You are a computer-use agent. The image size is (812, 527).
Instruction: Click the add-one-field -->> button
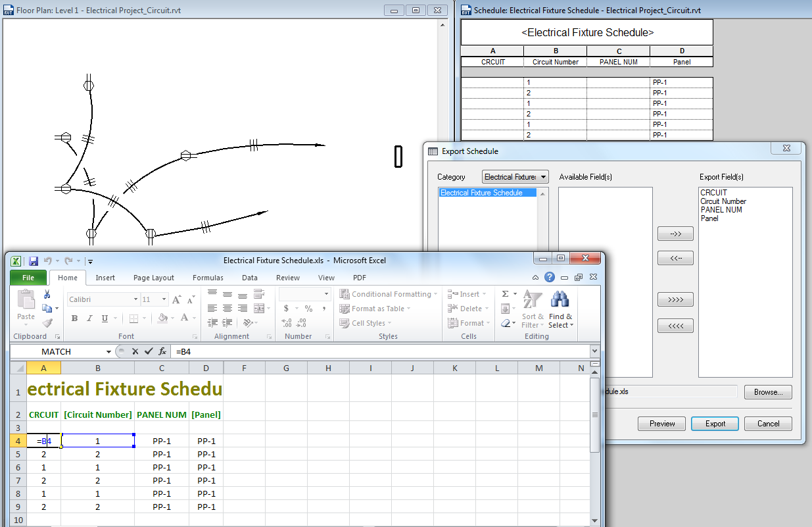675,234
